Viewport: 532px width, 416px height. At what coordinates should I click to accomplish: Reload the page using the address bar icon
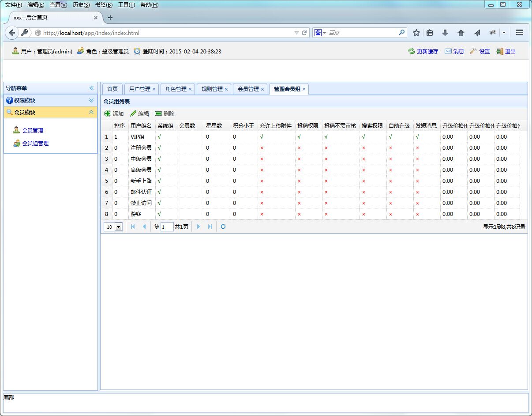coord(304,33)
